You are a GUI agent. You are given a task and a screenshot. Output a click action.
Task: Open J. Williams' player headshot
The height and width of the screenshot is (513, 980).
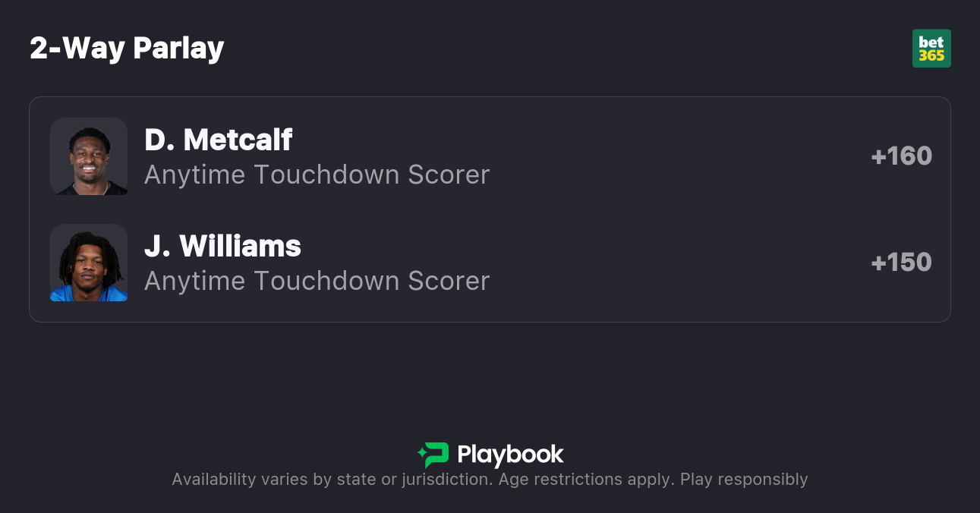coord(89,263)
